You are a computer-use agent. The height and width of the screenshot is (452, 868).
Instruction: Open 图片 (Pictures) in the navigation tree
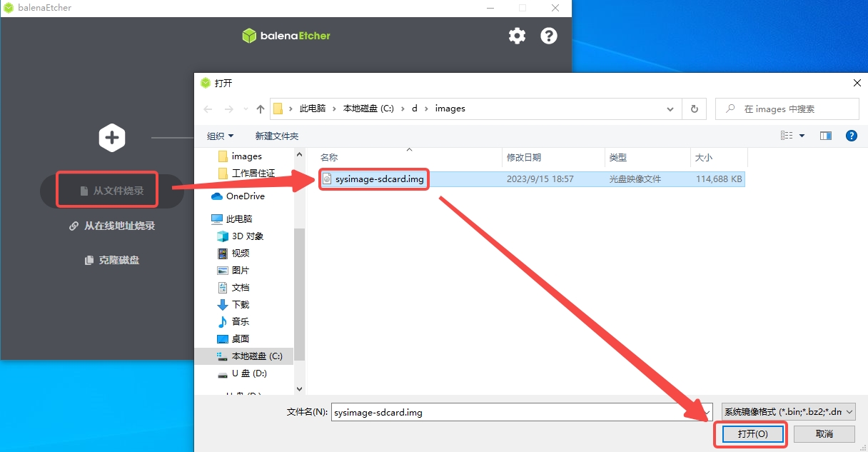[233, 271]
